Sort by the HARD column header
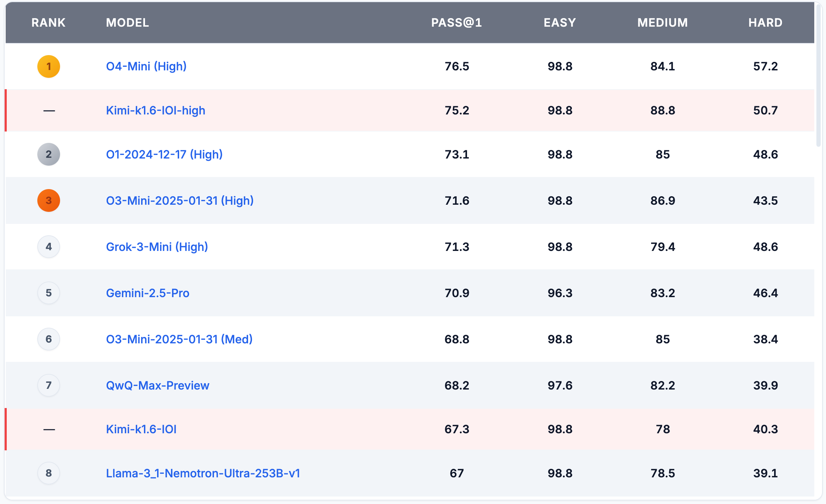The height and width of the screenshot is (504, 826). point(765,23)
